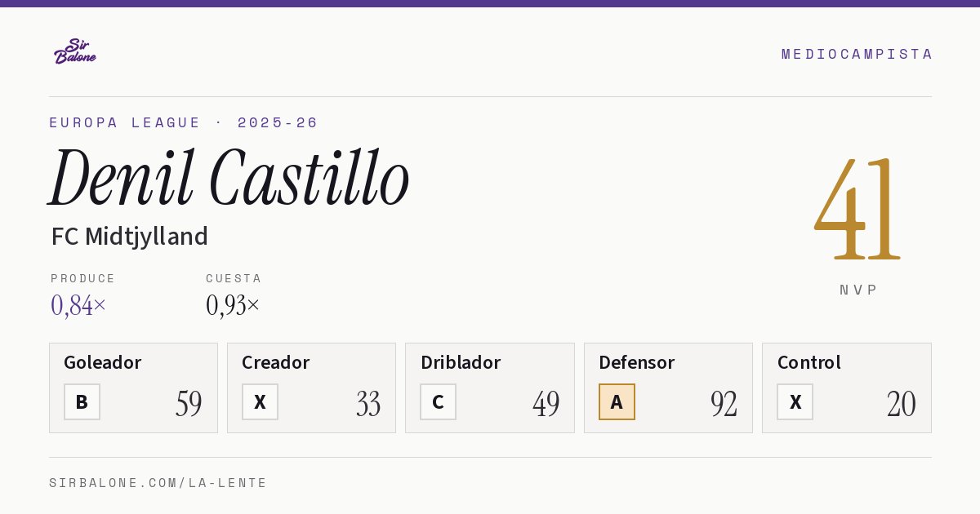Screen dimensions: 980x514
Task: Click the B grade badge in Goleador
Action: (82, 401)
